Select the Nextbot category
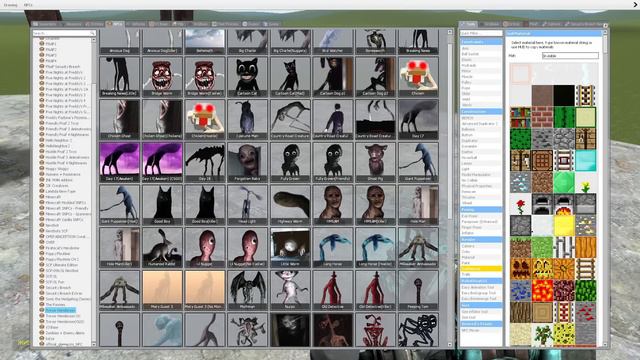This screenshot has height=360, width=640. tap(52, 225)
